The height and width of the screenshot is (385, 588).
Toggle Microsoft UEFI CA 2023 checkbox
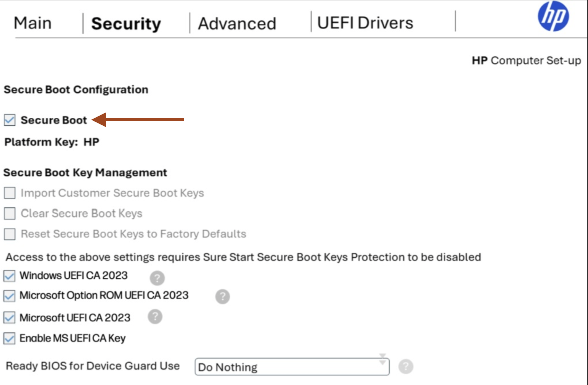(9, 318)
